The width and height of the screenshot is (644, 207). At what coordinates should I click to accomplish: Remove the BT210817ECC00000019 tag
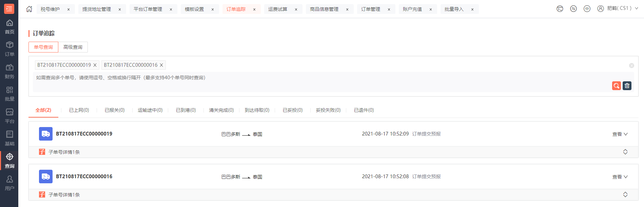tap(95, 65)
